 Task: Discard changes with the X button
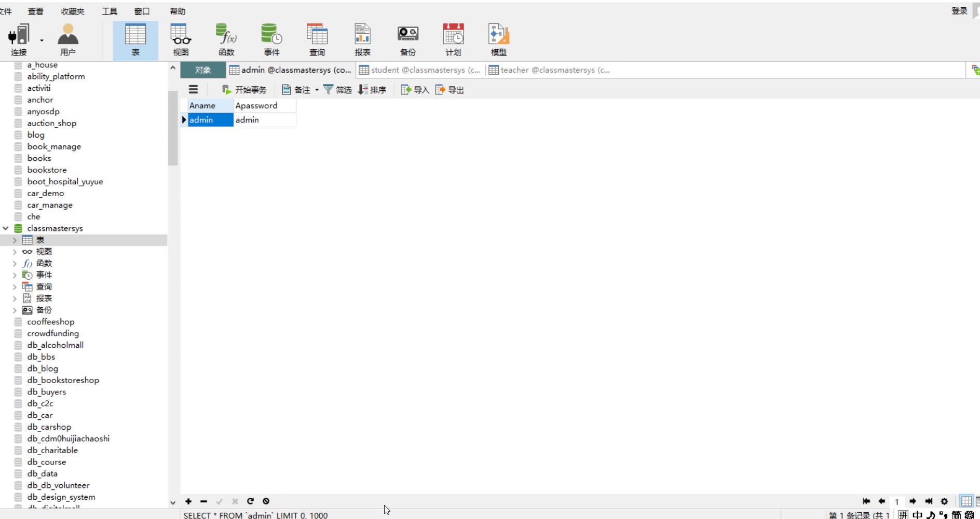pos(235,501)
